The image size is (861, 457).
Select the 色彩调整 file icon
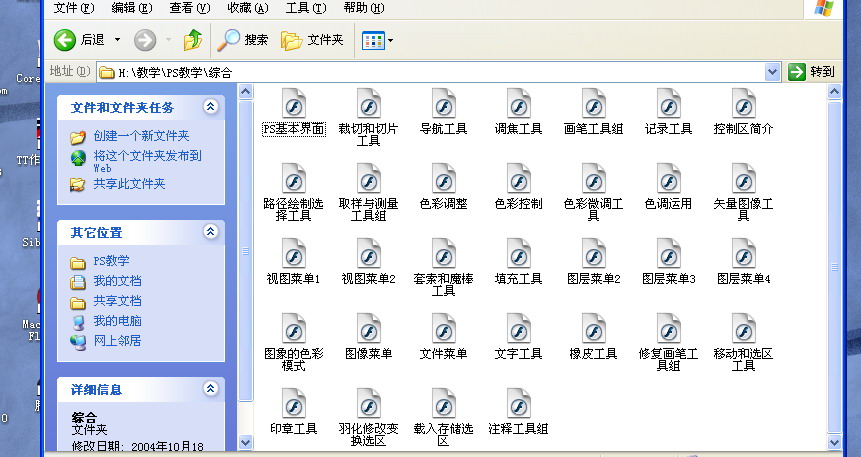coord(444,179)
